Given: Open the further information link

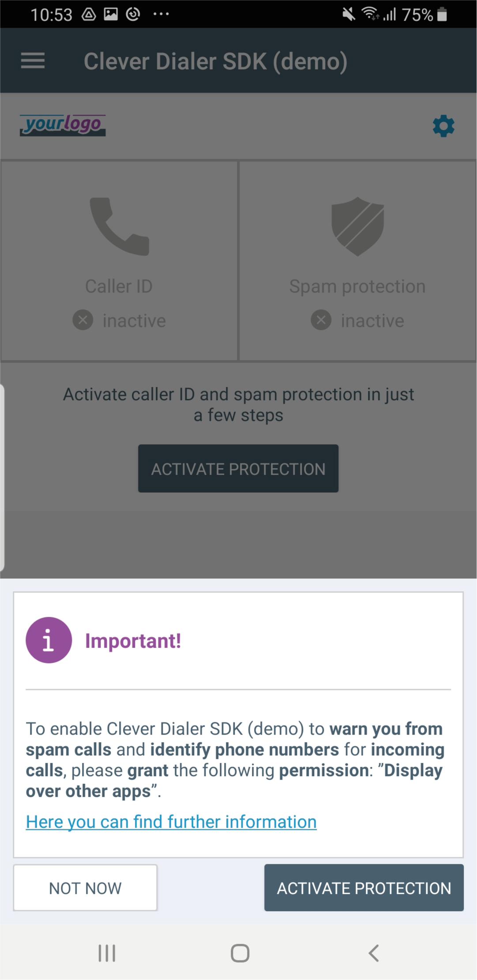Looking at the screenshot, I should [171, 821].
